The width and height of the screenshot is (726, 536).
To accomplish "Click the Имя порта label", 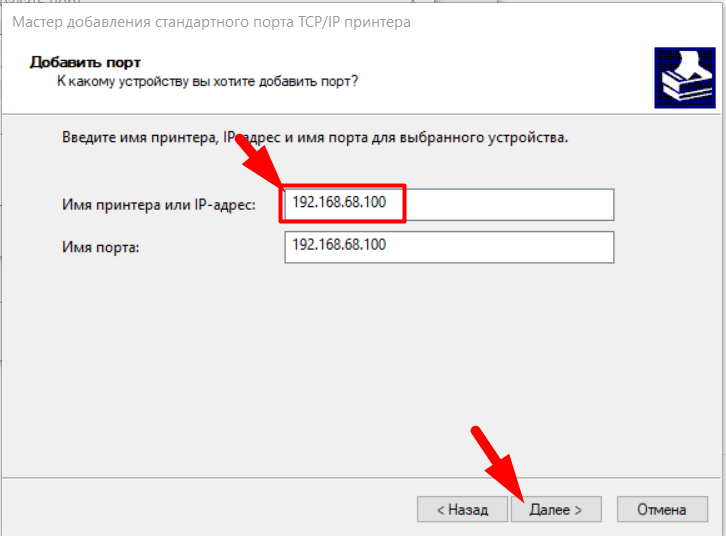I will pyautogui.click(x=101, y=248).
